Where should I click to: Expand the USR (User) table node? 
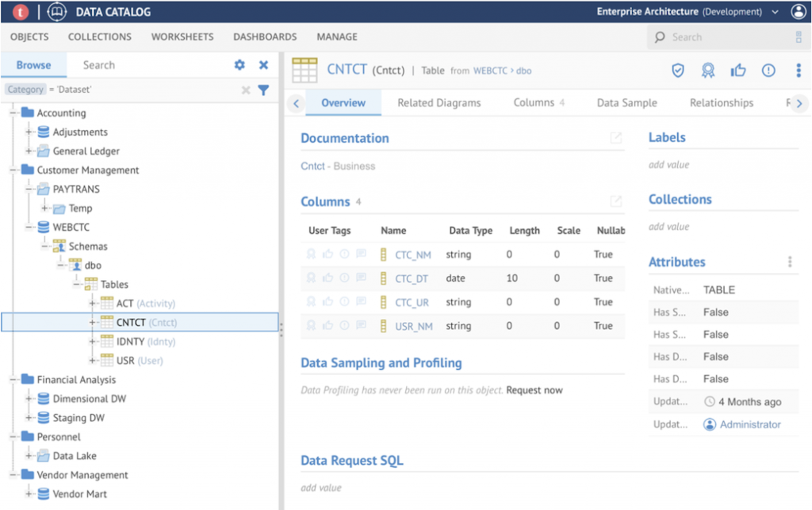pos(92,360)
